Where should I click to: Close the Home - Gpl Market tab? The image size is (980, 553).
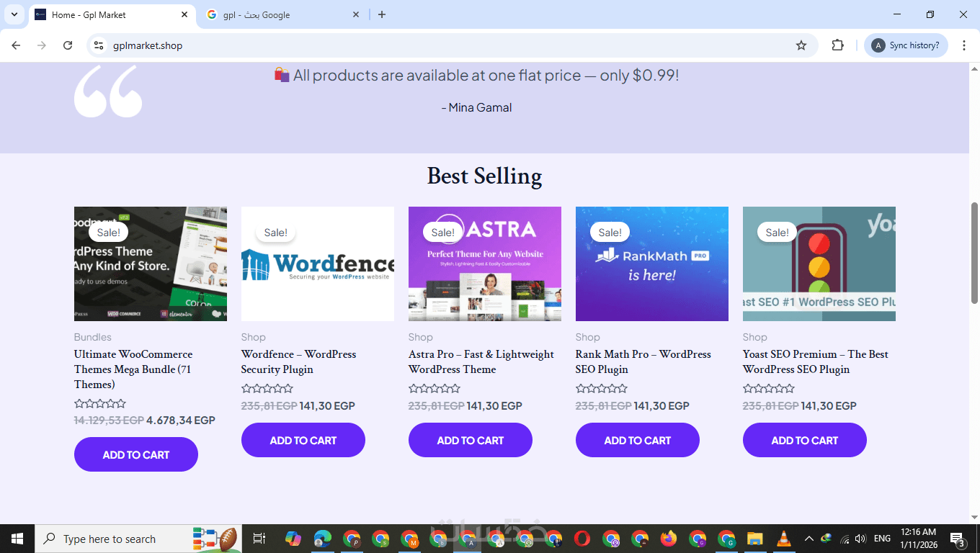[x=184, y=14]
